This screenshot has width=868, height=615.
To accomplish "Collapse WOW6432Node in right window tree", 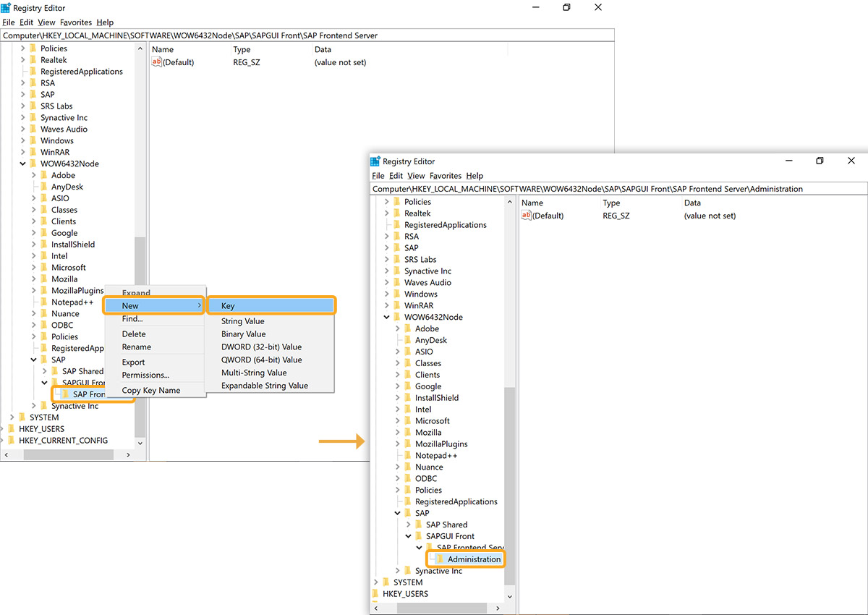I will point(386,317).
